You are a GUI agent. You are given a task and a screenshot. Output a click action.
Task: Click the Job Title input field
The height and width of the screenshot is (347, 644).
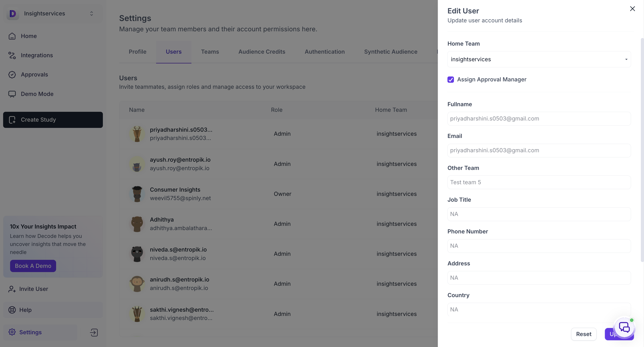click(x=539, y=214)
